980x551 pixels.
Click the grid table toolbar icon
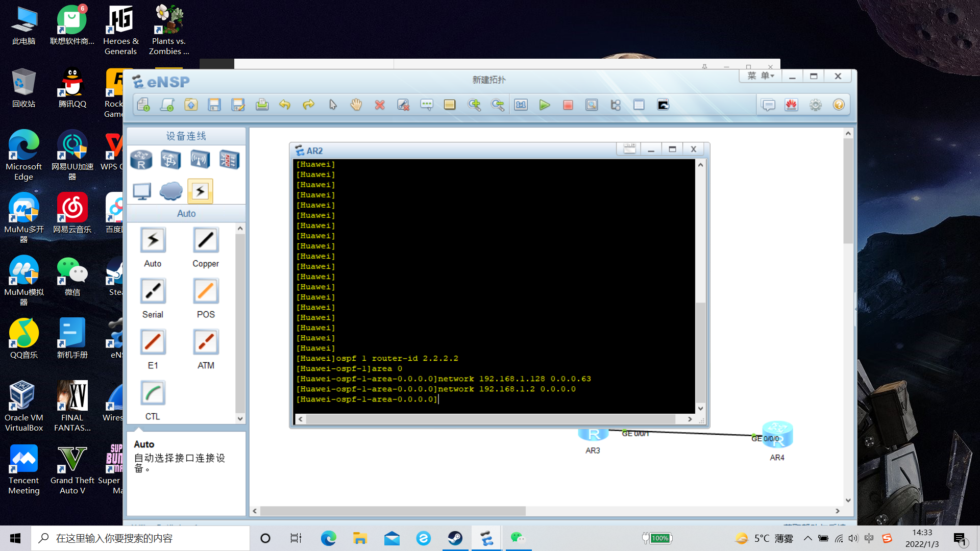(x=639, y=105)
